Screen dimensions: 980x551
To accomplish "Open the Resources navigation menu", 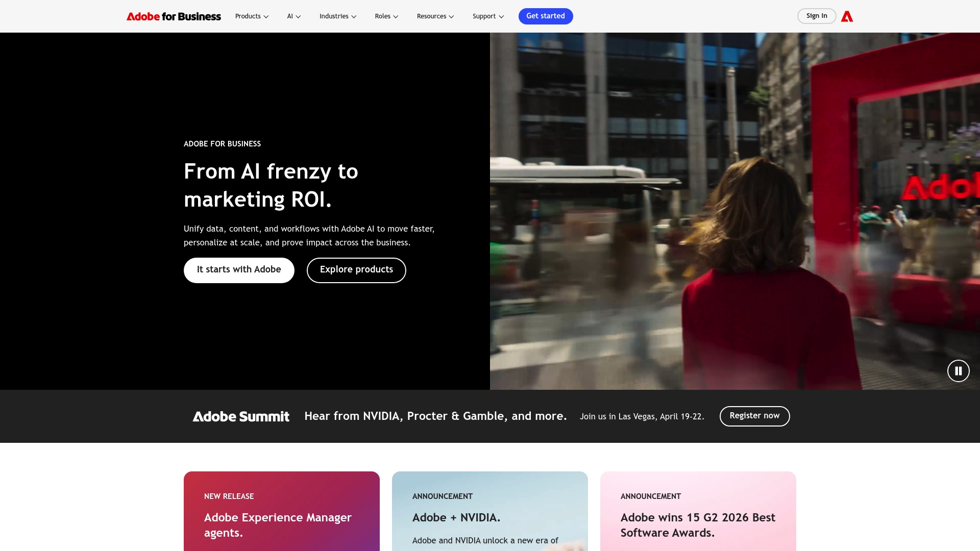I will (435, 16).
